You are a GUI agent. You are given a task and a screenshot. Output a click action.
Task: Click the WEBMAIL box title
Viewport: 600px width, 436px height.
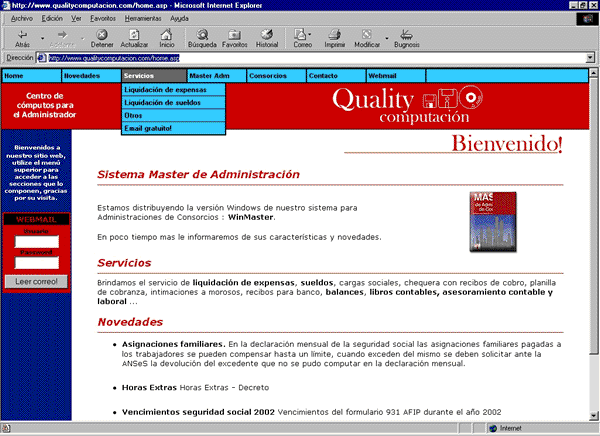(36, 219)
